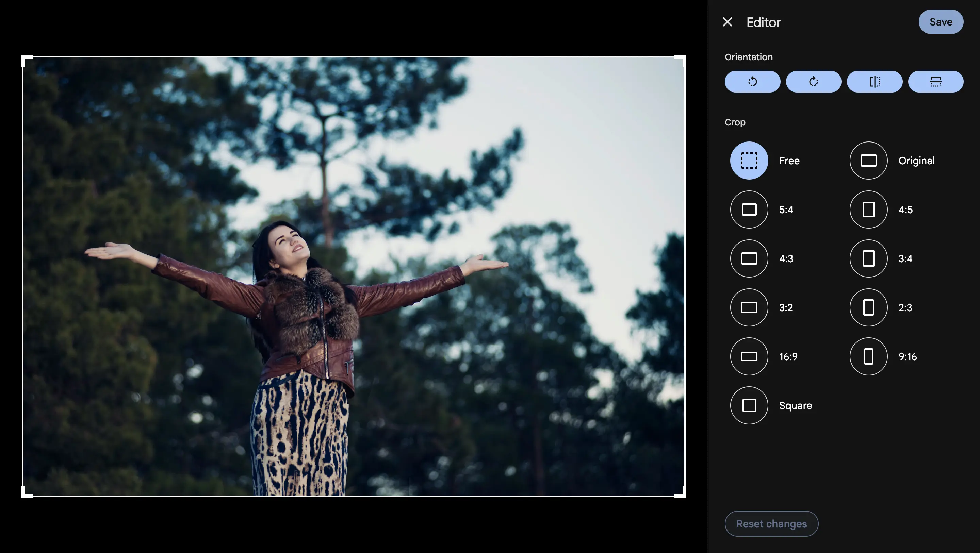Apply the 3:2 crop ratio
The image size is (980, 553).
[x=749, y=307]
